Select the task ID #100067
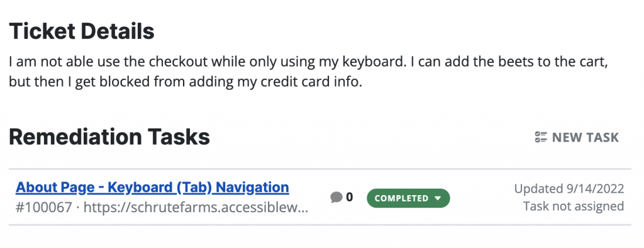The image size is (644, 248). 45,208
